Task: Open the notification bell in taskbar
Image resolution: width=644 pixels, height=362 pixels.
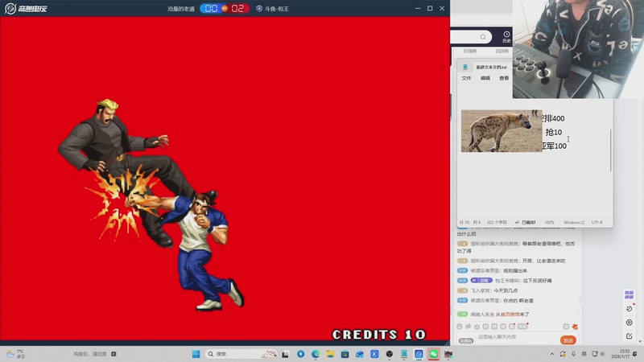Action: 635,354
